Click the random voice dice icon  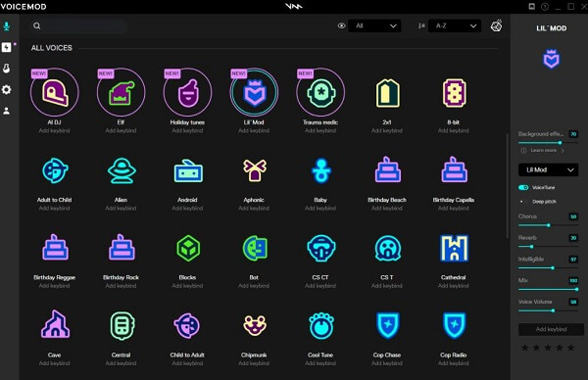pos(497,25)
